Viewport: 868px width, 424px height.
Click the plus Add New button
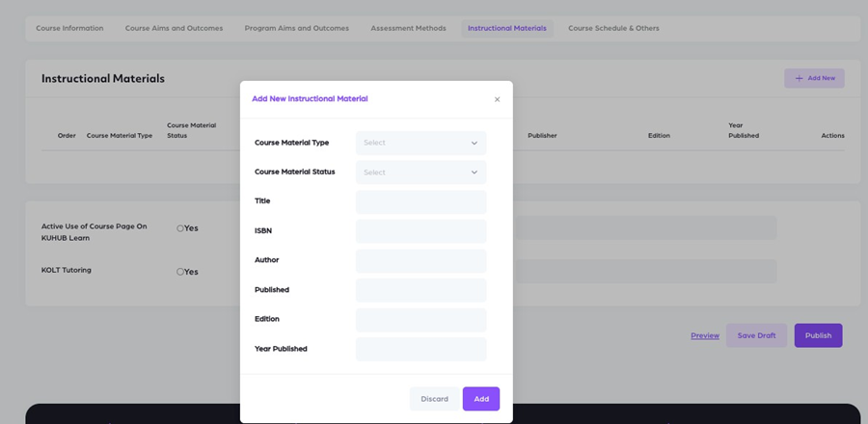pyautogui.click(x=814, y=78)
